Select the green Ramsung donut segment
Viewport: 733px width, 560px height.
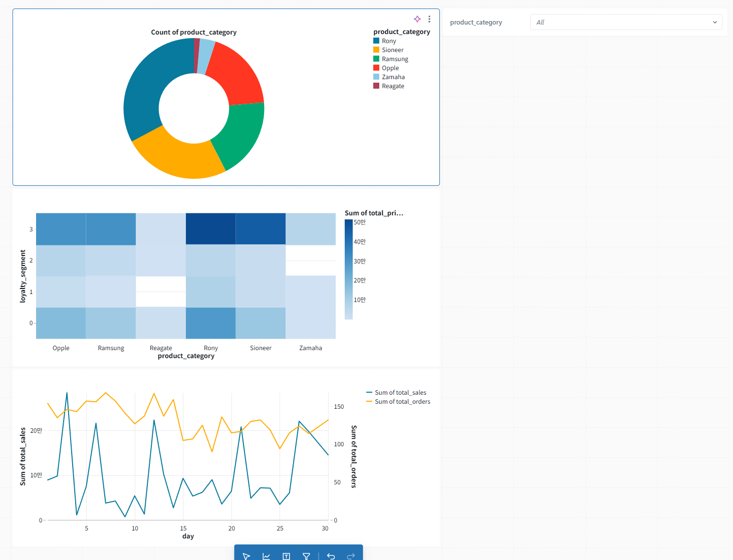tap(241, 133)
